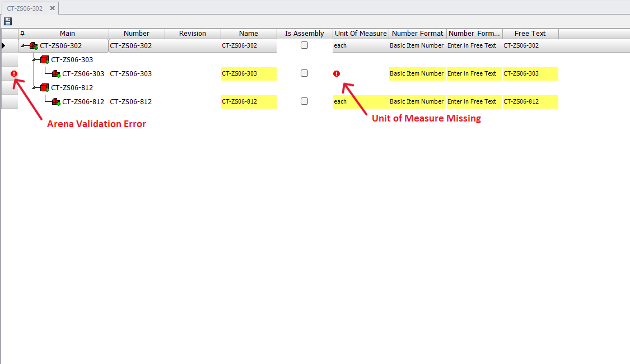630x364 pixels.
Task: Click 'Basic Item Number' in CT-ZS06-302 row
Action: point(417,46)
